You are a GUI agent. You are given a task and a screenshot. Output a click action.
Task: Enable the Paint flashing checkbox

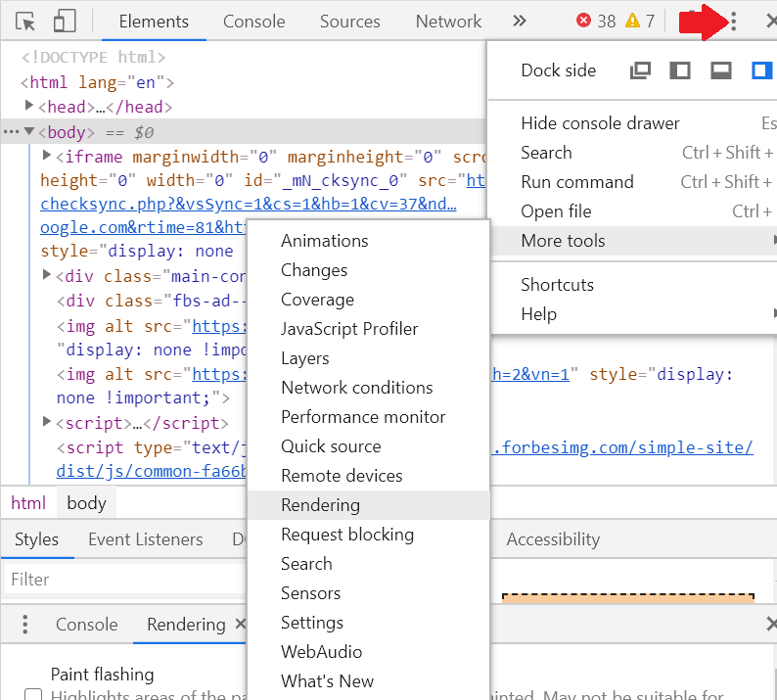tap(33, 694)
